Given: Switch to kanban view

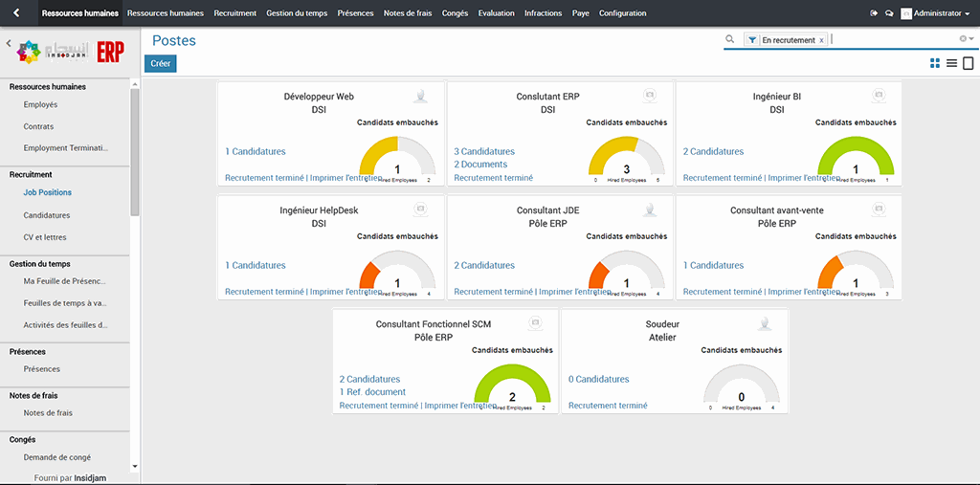Looking at the screenshot, I should pos(935,63).
